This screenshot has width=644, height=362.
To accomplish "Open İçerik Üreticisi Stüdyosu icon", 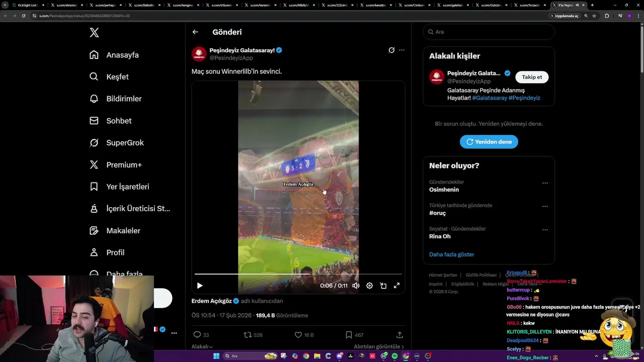I will point(94,209).
